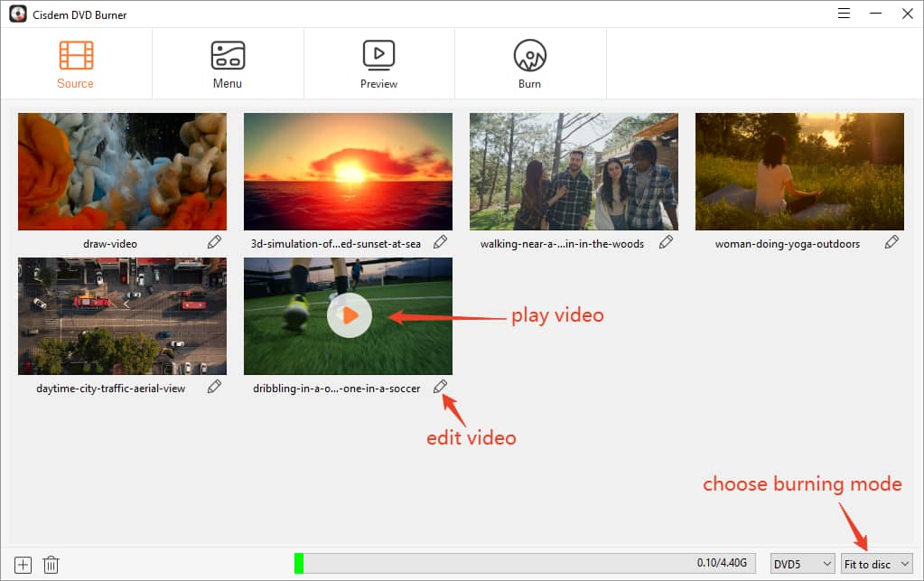Play the dribbling soccer video
The image size is (924, 581).
pos(350,315)
